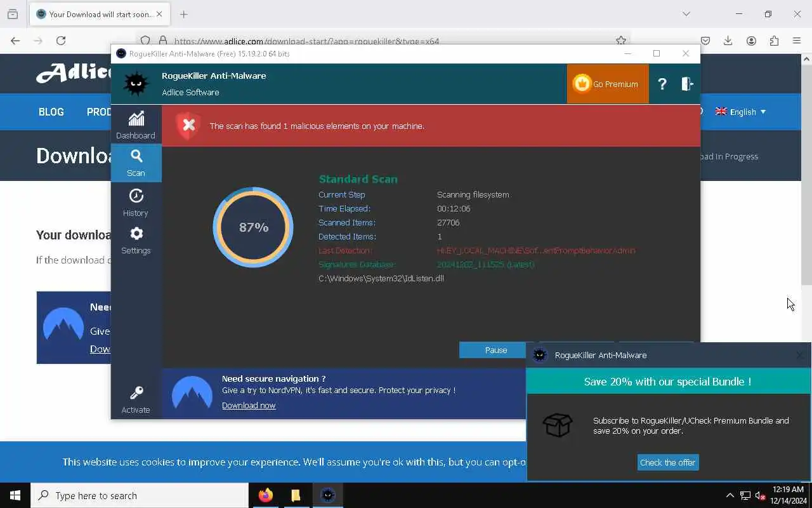Image resolution: width=812 pixels, height=508 pixels.
Task: Select the 'Your Download will start soon' tab
Action: coord(100,14)
